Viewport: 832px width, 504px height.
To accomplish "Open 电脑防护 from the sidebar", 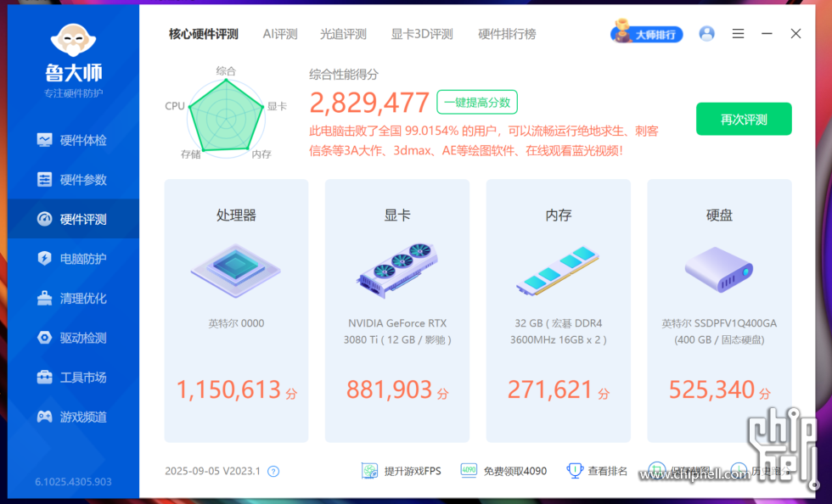I will click(x=73, y=259).
